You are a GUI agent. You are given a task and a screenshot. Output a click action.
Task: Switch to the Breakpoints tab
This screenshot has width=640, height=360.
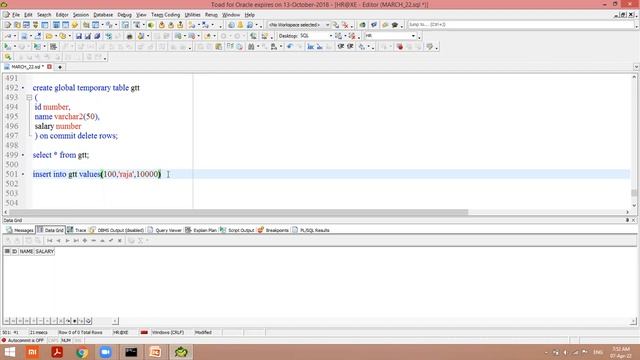click(273, 230)
